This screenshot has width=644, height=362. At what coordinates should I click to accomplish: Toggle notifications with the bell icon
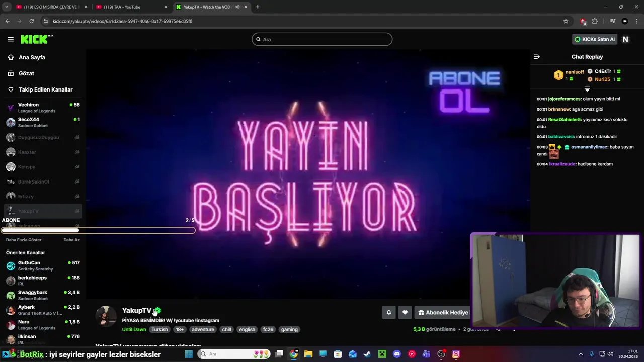point(388,312)
